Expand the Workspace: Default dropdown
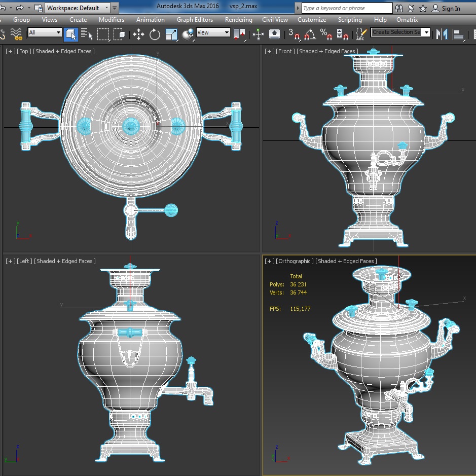 (x=79, y=8)
